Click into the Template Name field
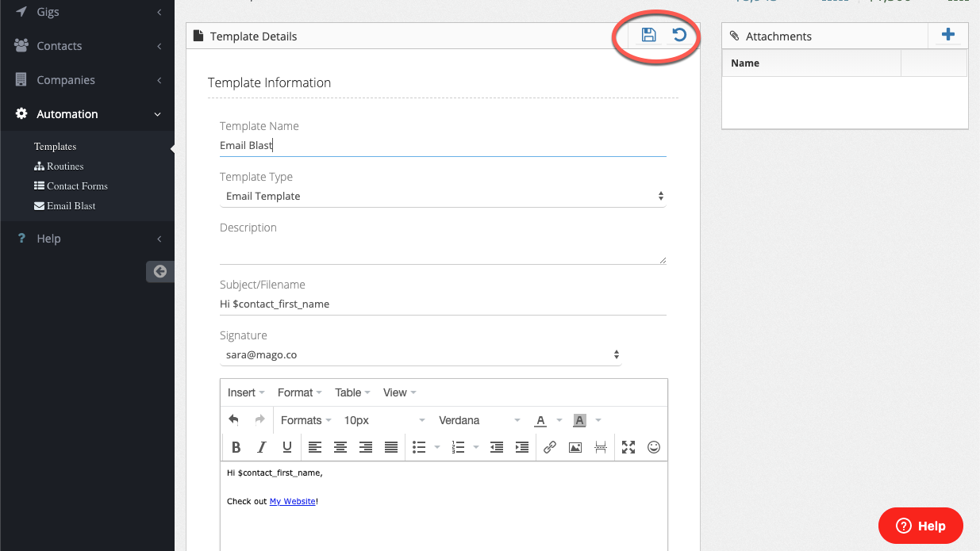Screen dimensions: 980x551 (x=442, y=146)
